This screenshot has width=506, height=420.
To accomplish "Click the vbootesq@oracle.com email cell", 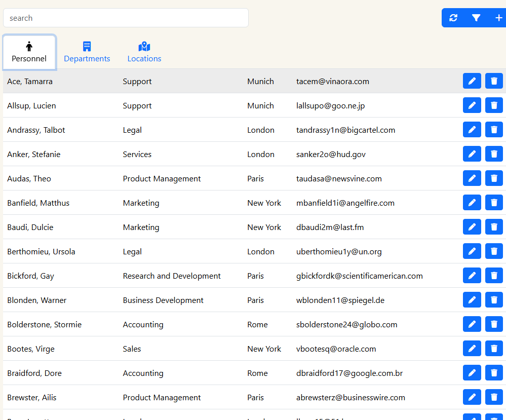I will [336, 349].
